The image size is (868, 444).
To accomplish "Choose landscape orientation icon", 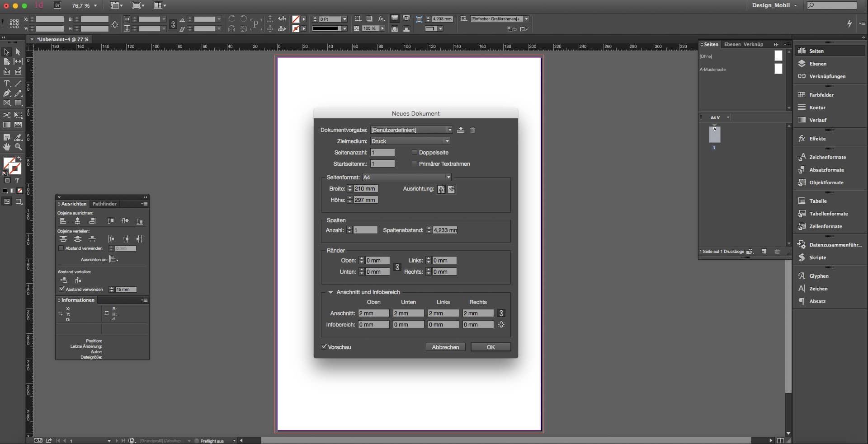I will (x=451, y=189).
